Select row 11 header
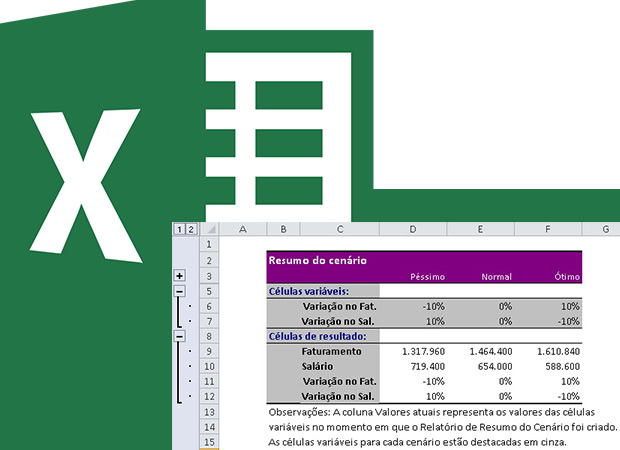Screen dimensions: 620x450 tap(209, 382)
